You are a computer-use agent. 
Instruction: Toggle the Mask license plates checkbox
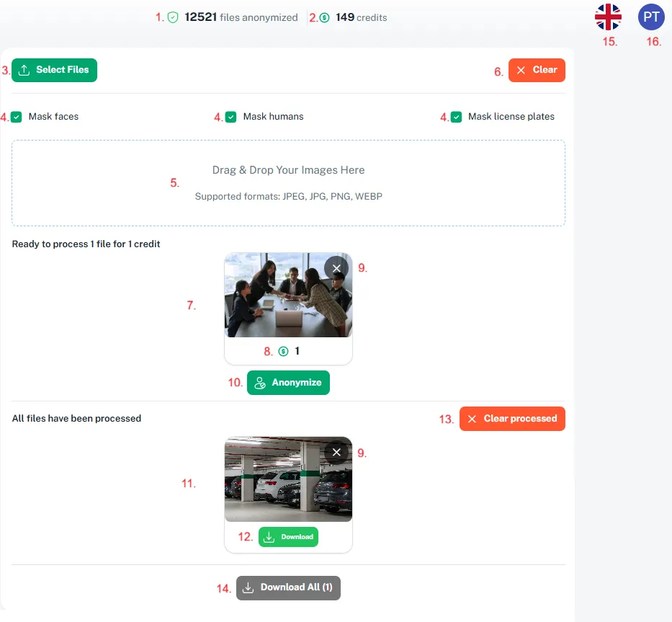tap(456, 117)
